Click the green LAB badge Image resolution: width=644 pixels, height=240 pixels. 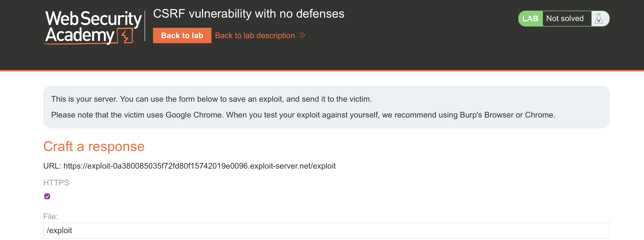[x=530, y=19]
